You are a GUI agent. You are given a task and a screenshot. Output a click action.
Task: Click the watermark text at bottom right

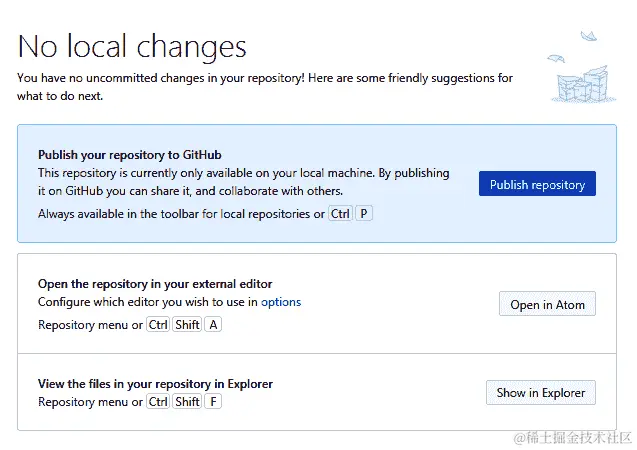(x=572, y=438)
